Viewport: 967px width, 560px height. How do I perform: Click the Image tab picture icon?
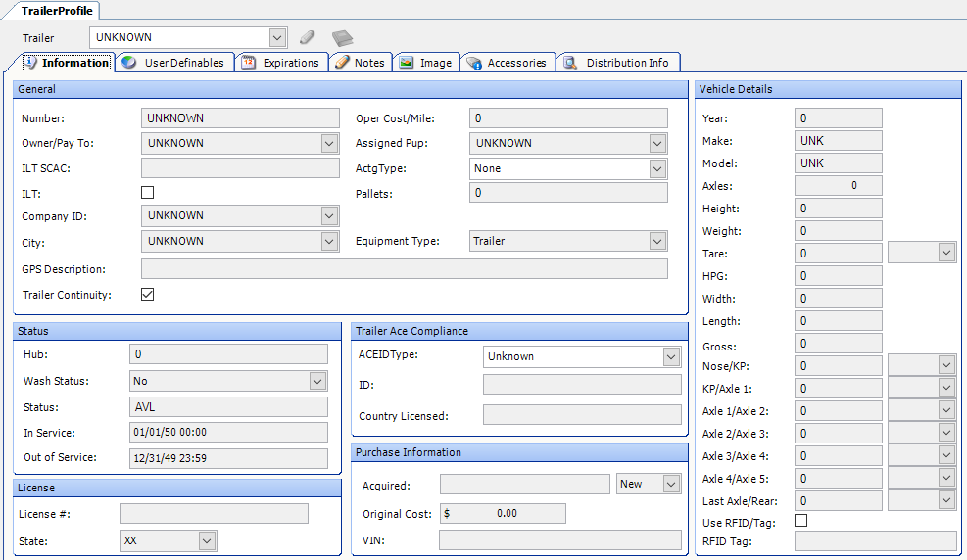point(407,63)
